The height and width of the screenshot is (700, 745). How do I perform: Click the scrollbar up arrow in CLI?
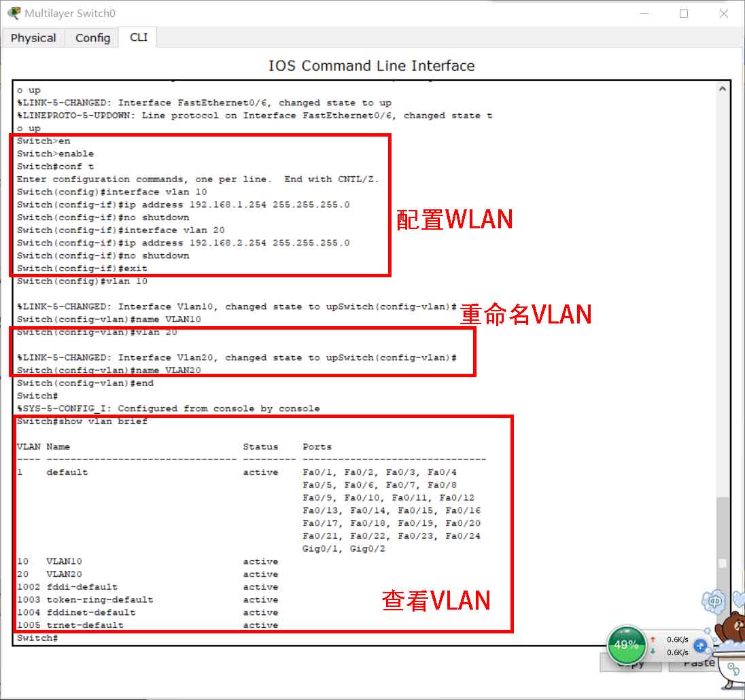pos(722,89)
